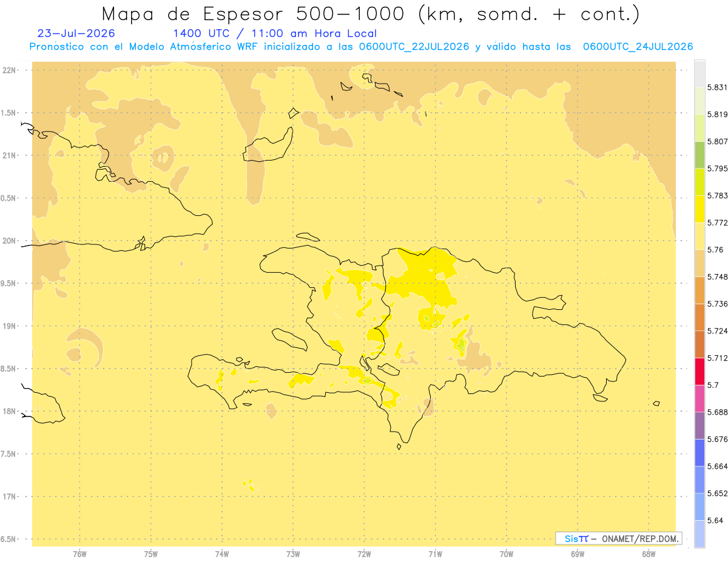Click the 5.724 colorbar value
Screen dimensions: 728x562
[x=718, y=331]
